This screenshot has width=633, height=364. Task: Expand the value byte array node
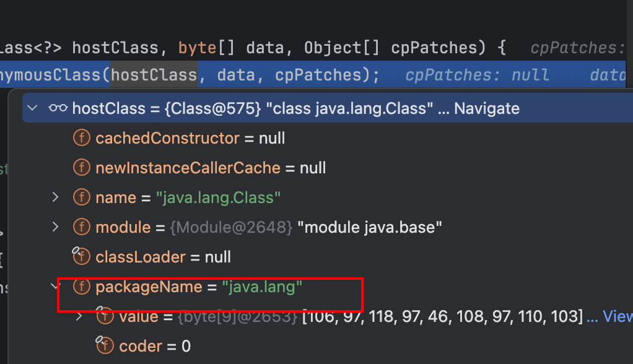(79, 316)
